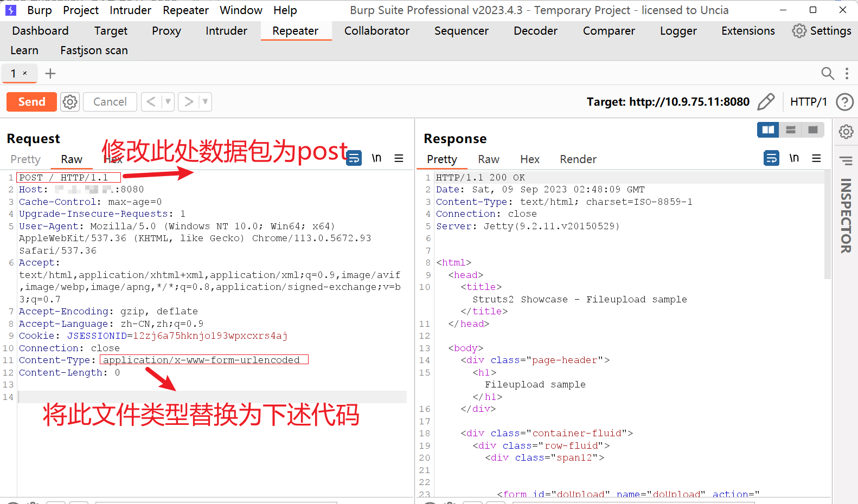The height and width of the screenshot is (504, 858).
Task: Open the Repeater menu in menu bar
Action: click(185, 10)
